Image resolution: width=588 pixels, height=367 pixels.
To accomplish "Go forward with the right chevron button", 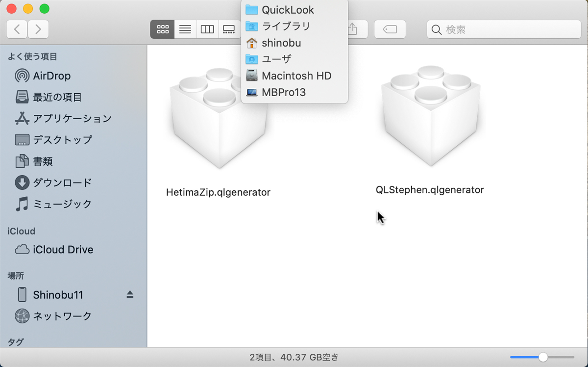I will click(x=38, y=29).
